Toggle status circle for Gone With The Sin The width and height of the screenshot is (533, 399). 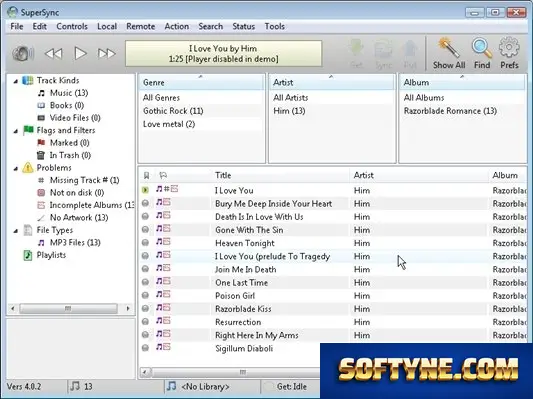tap(145, 229)
